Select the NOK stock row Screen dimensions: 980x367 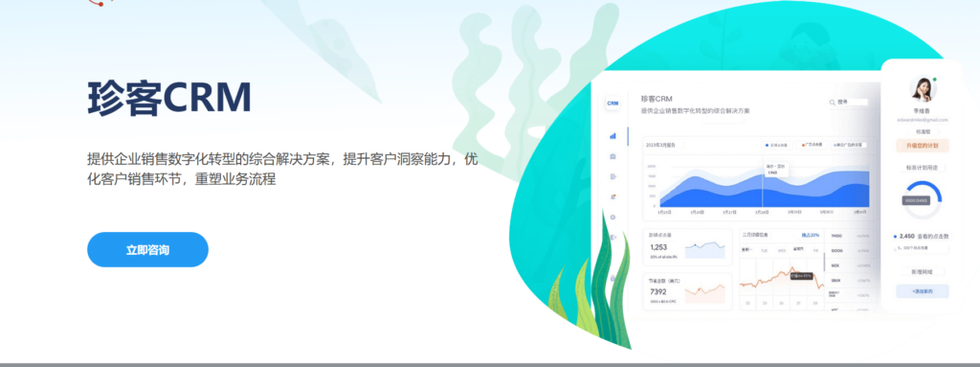click(x=850, y=265)
